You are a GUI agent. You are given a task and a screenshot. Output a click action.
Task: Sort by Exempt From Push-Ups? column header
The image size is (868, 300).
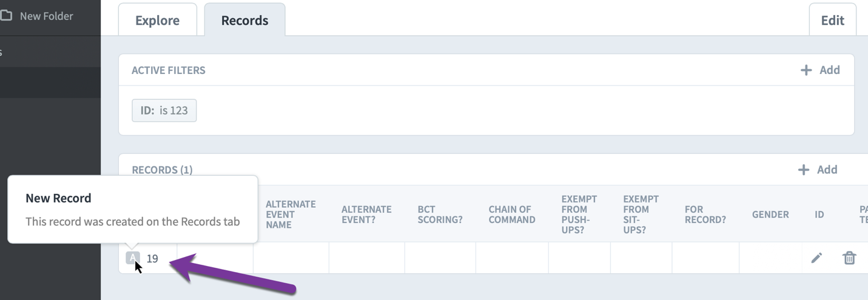click(579, 214)
